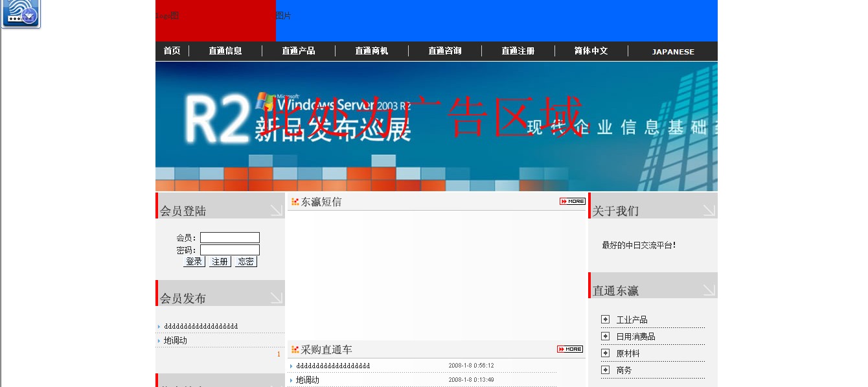Open MORE for the 东瀛短信 section
868x387 pixels.
tap(572, 202)
